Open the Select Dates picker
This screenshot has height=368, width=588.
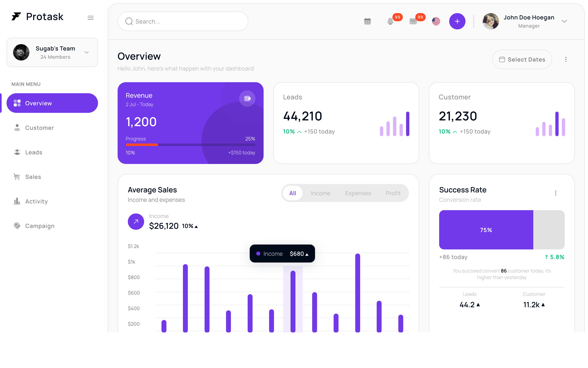522,59
